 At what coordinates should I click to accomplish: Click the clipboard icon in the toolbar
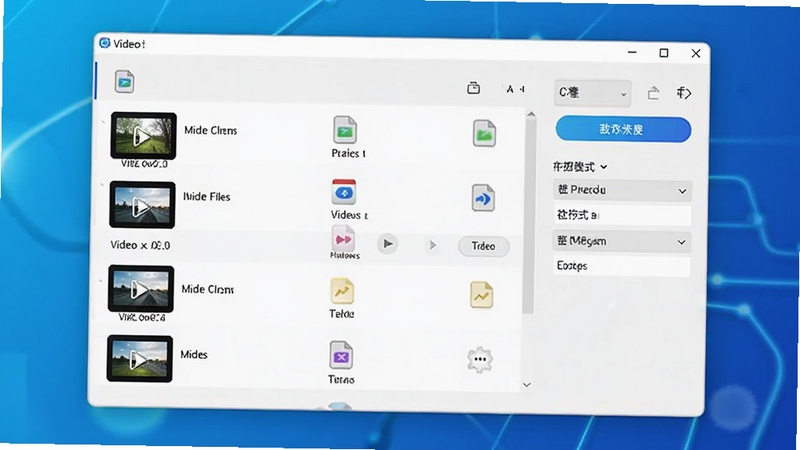point(473,88)
